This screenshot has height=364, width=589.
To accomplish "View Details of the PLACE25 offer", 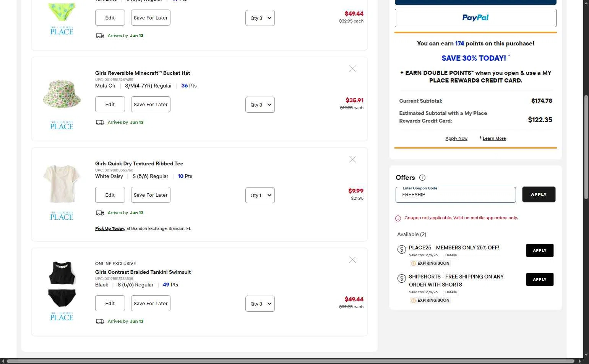I will [451, 255].
